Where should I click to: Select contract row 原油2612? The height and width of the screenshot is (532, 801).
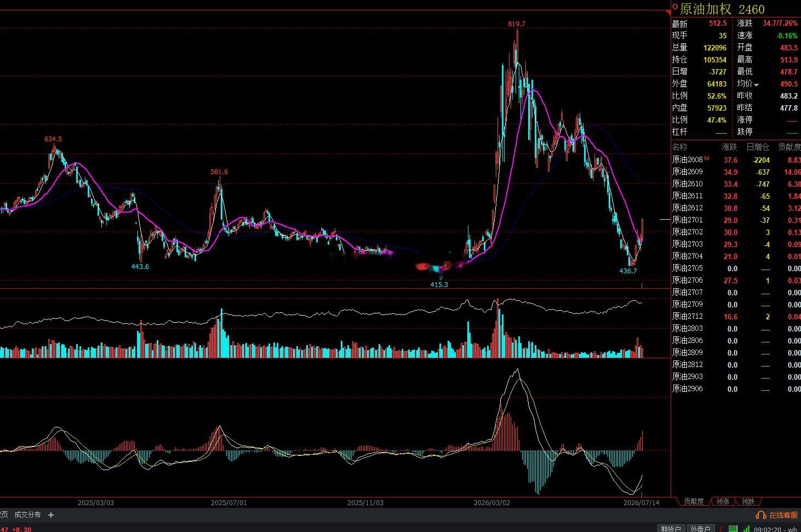tap(736, 208)
